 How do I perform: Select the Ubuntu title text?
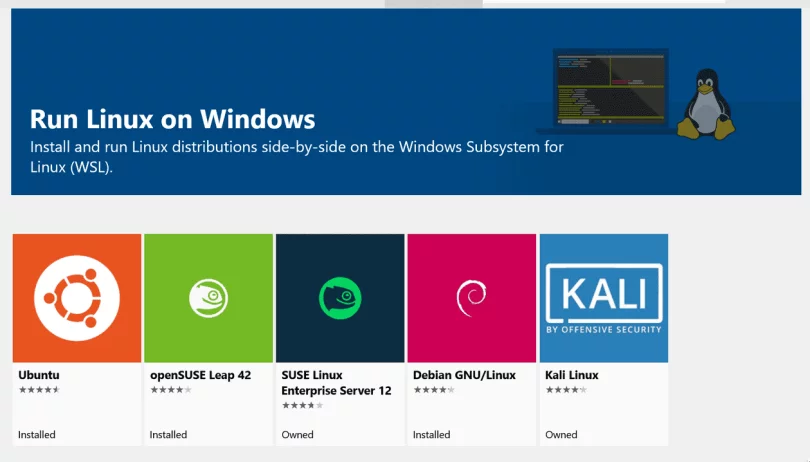(39, 375)
